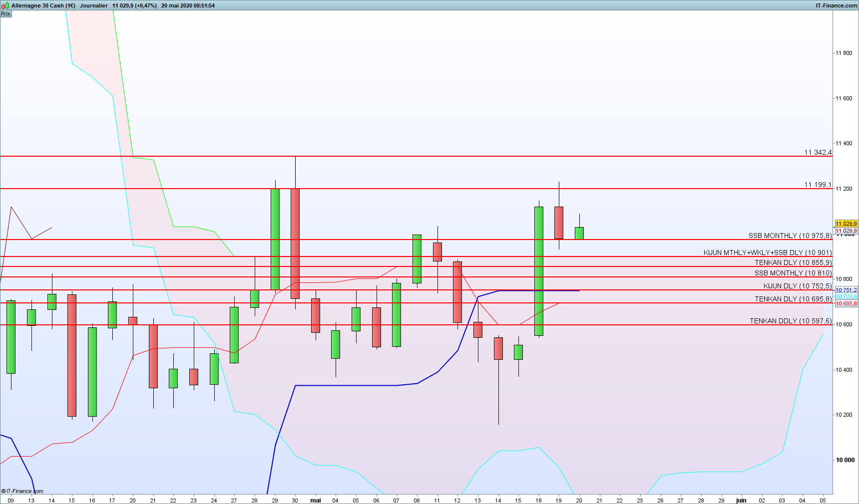Click the '10 000' price axis value
Viewport: 859px width, 504px height.
coord(845,460)
